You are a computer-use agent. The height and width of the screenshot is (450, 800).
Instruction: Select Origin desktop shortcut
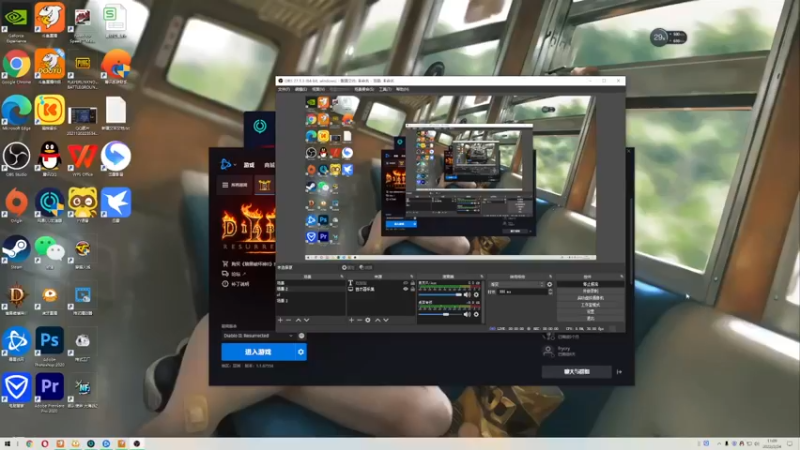coord(16,205)
